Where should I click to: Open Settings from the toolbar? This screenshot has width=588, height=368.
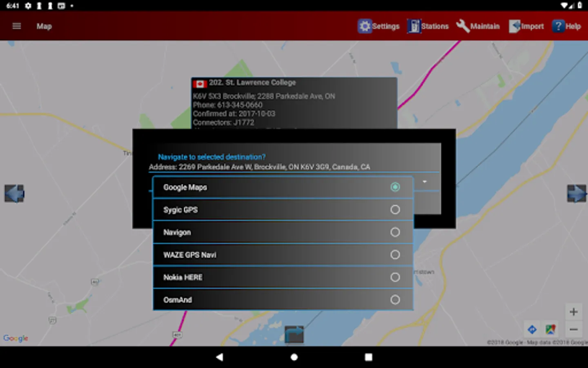pyautogui.click(x=379, y=26)
